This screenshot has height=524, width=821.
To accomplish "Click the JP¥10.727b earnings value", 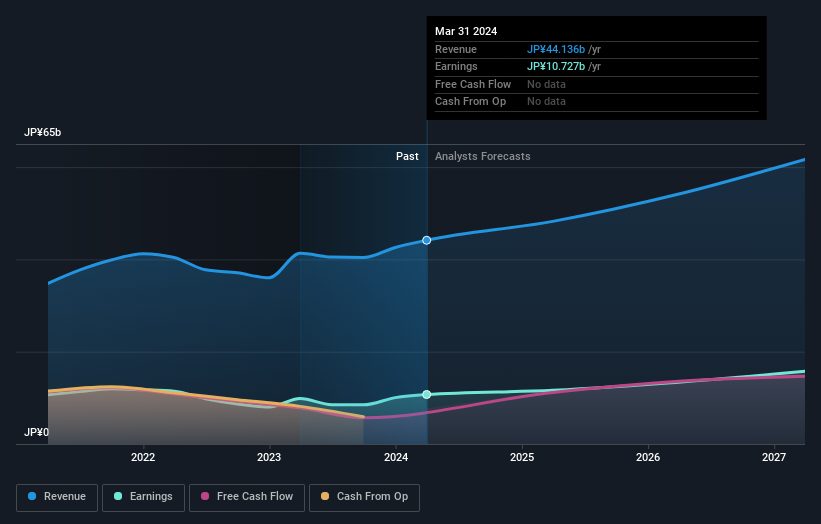I will [556, 66].
